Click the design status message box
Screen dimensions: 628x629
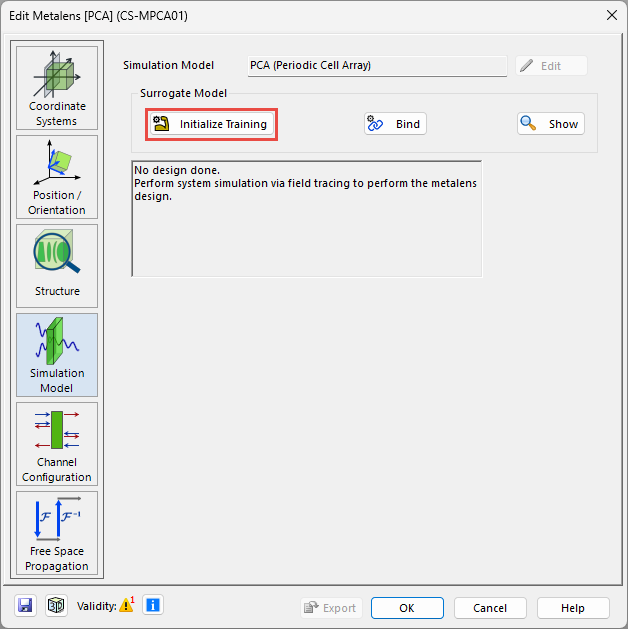[306, 218]
